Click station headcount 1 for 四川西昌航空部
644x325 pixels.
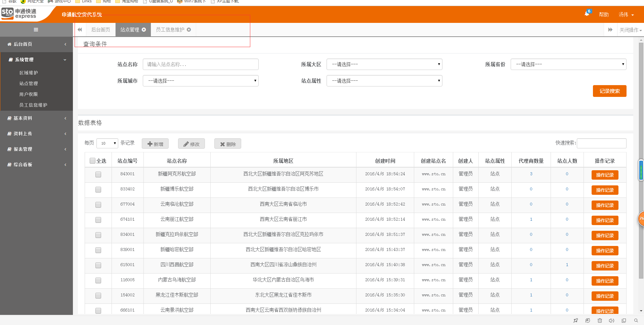tap(567, 265)
